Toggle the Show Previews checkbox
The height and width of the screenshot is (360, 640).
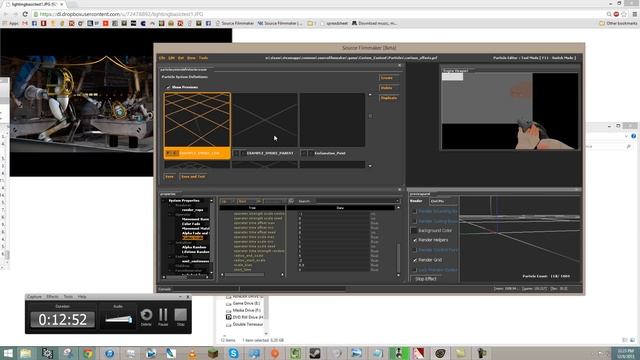[168, 87]
